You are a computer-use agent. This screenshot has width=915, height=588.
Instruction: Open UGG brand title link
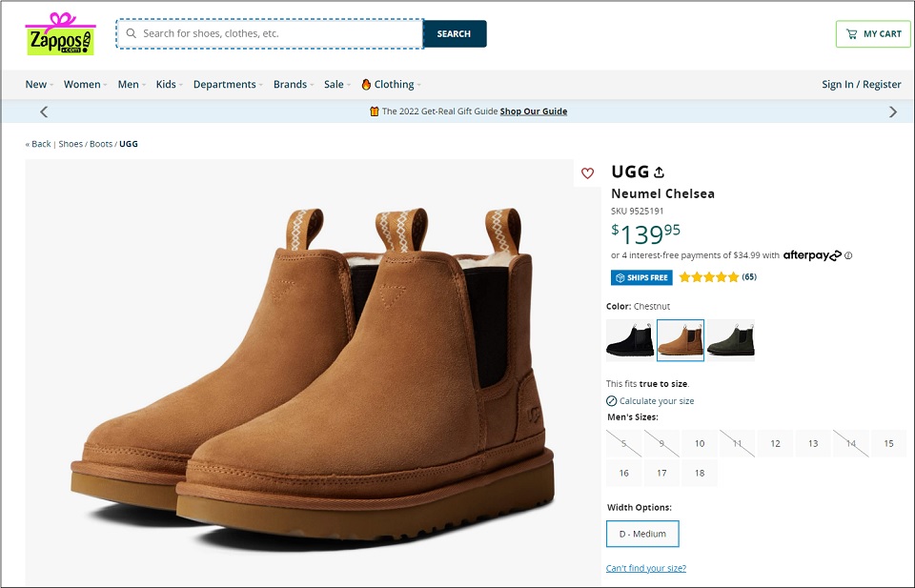(x=630, y=172)
